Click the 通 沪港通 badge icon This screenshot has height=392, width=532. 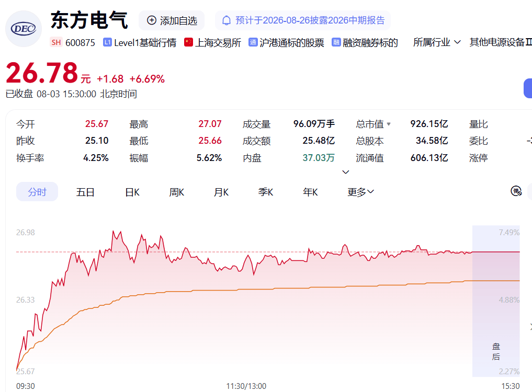pyautogui.click(x=253, y=42)
